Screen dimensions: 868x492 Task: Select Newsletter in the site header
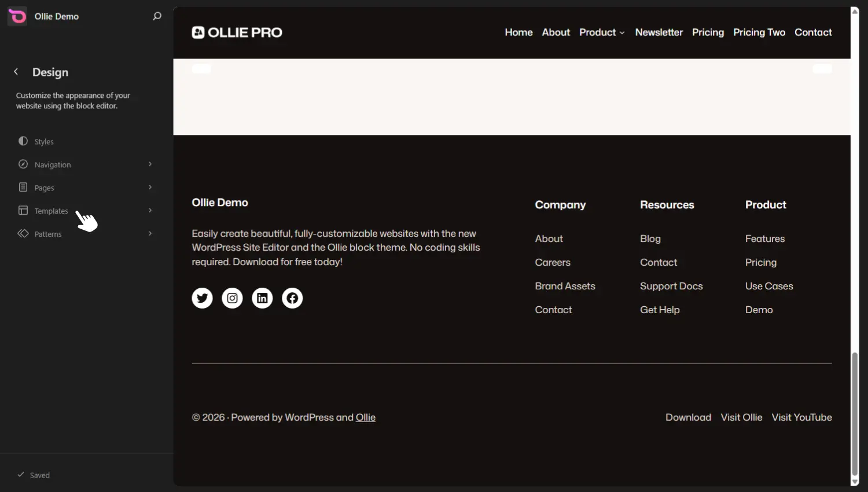coord(659,32)
